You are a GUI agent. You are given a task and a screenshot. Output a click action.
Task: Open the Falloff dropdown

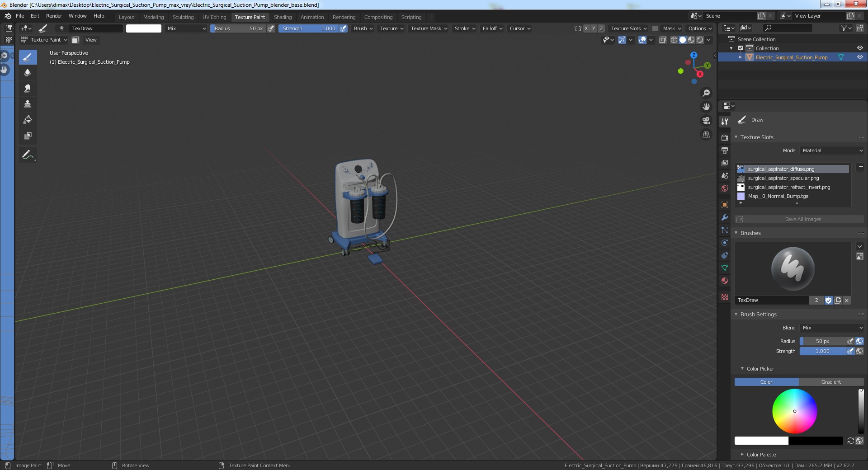(x=492, y=28)
